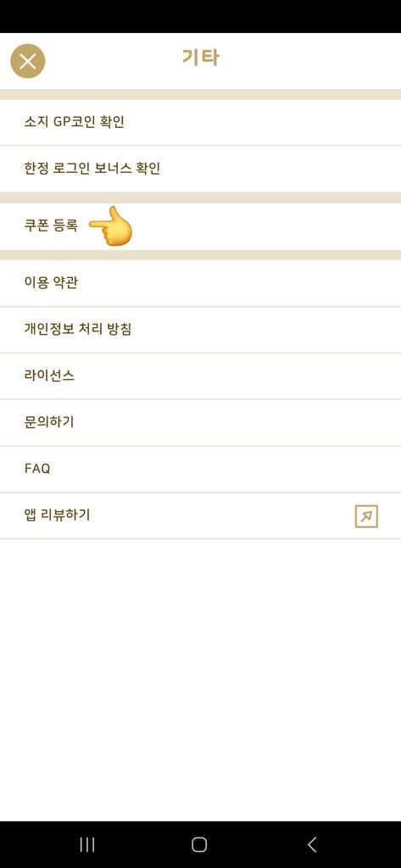Select 한정 로그인 보너스 확인
Screen dimensions: 401x868
tap(200, 169)
